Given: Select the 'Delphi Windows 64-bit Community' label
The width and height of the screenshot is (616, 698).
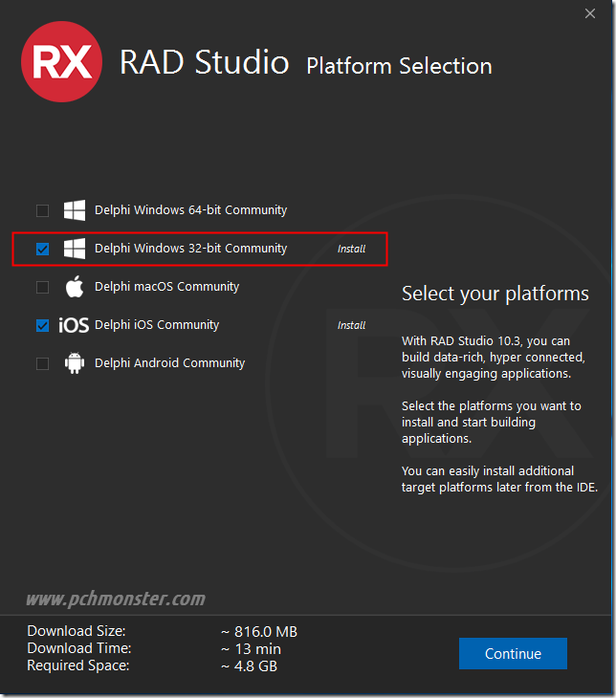Looking at the screenshot, I should [x=190, y=210].
